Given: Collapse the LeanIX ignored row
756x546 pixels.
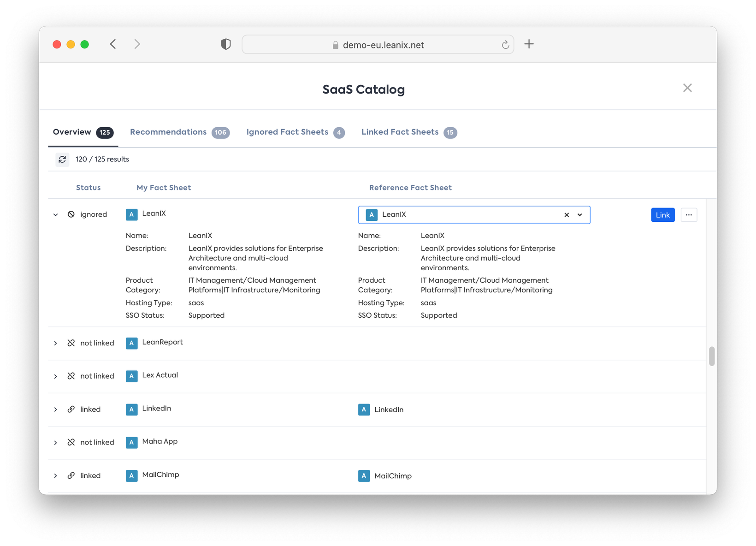Looking at the screenshot, I should pos(55,215).
